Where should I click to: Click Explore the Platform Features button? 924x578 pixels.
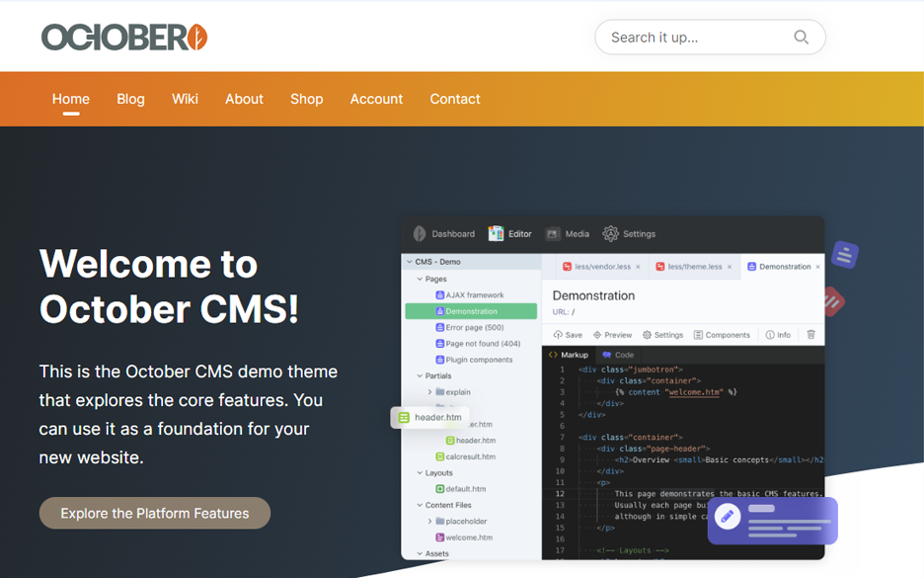pyautogui.click(x=155, y=513)
